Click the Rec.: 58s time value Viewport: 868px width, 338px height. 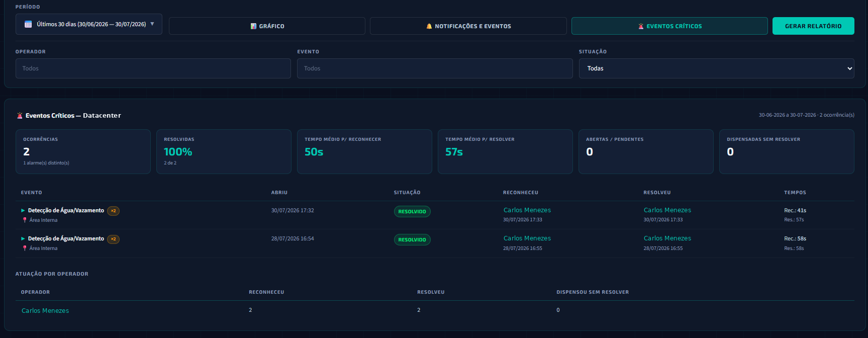tap(795, 239)
